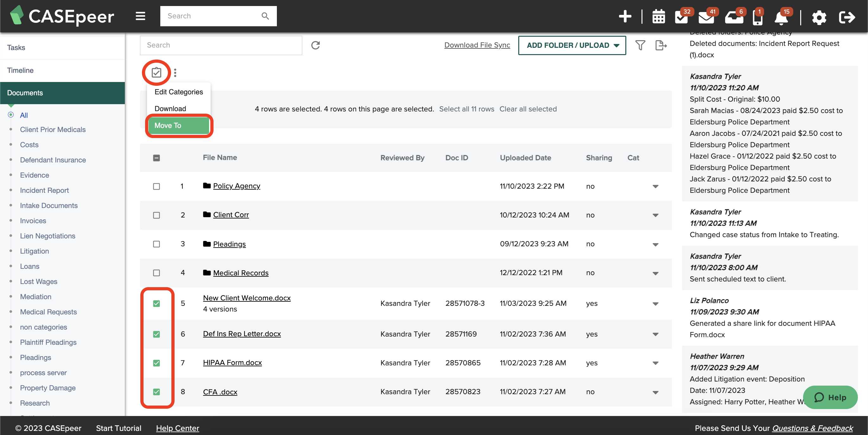The height and width of the screenshot is (435, 868).
Task: Expand Policy Agency row options arrow
Action: point(655,186)
